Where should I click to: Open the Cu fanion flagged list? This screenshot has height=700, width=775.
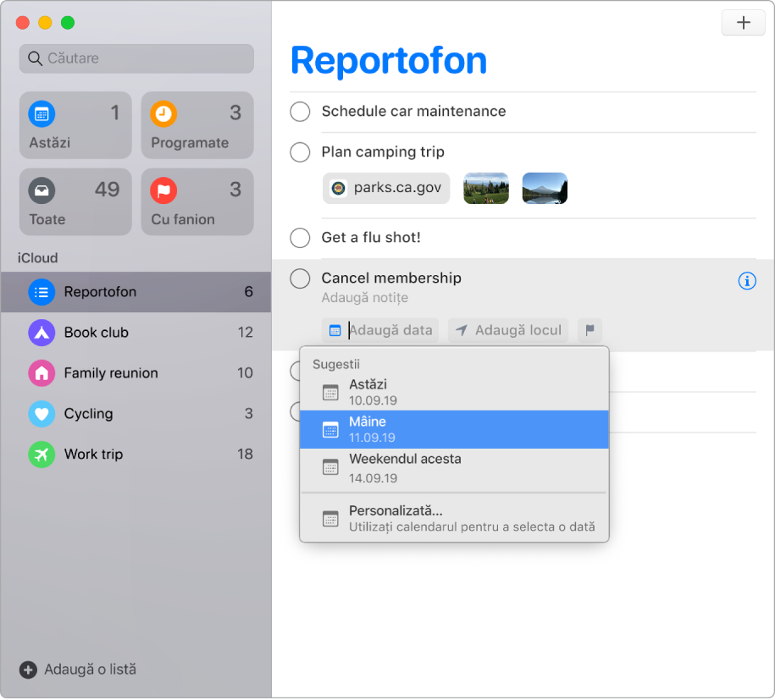(197, 201)
